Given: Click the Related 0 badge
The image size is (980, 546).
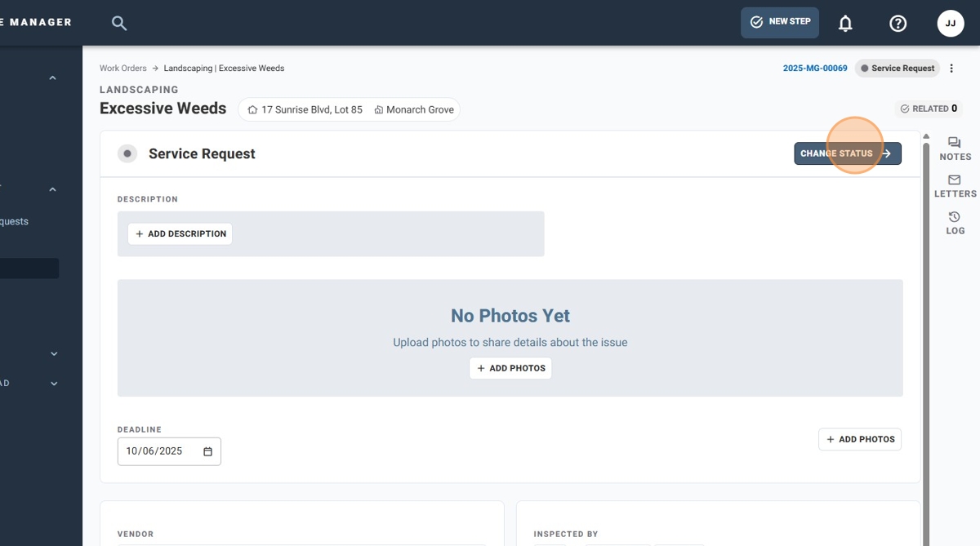Looking at the screenshot, I should pyautogui.click(x=929, y=109).
